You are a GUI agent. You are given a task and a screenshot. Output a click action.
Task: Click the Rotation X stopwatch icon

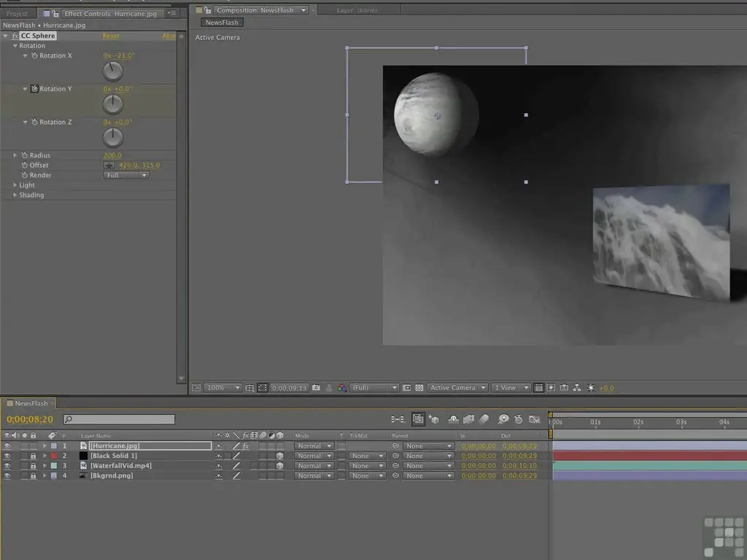(x=34, y=55)
